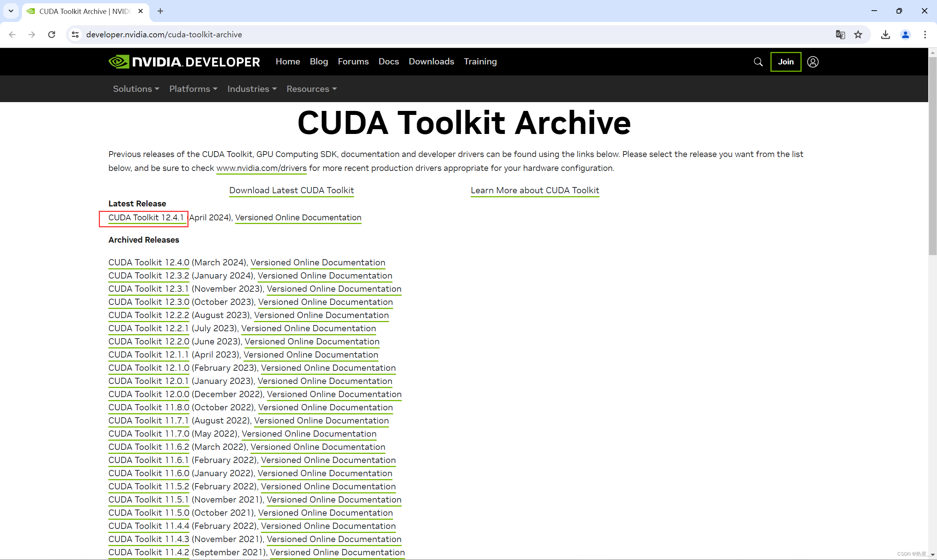Open the CUDA Toolkit 12.4.1 link
The width and height of the screenshot is (937, 560).
(146, 218)
